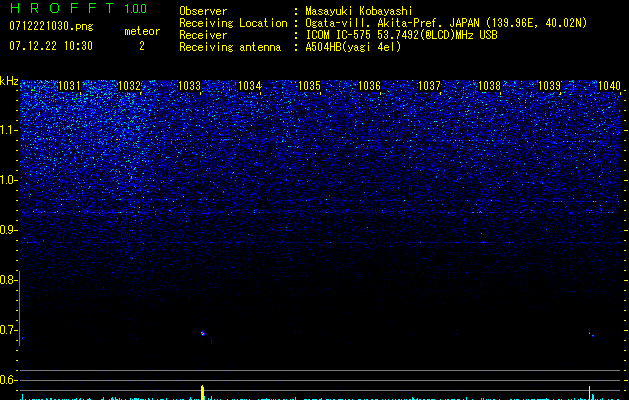Click the 1.0 kHz frequency label
Screen dimensions: 629x400
[x=8, y=180]
